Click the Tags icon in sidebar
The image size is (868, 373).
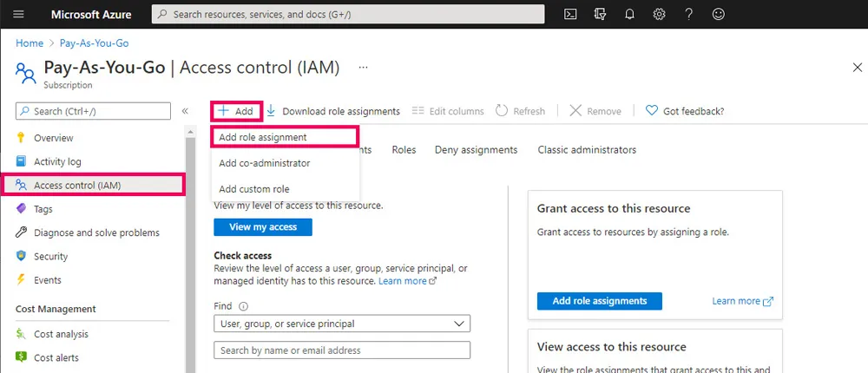coord(21,209)
